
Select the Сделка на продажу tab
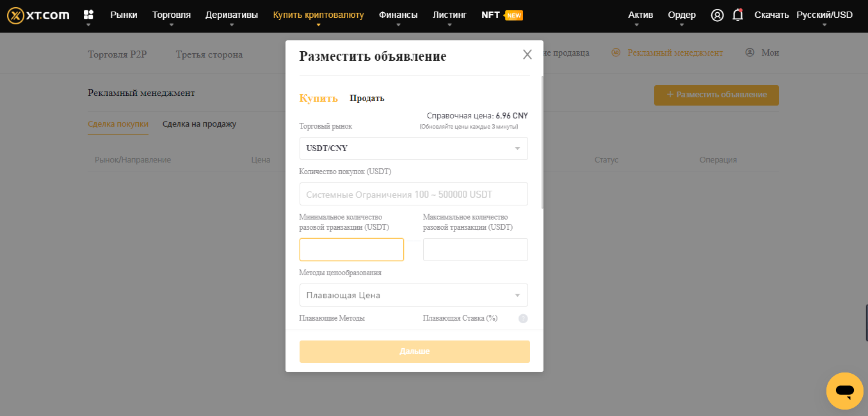pos(199,124)
